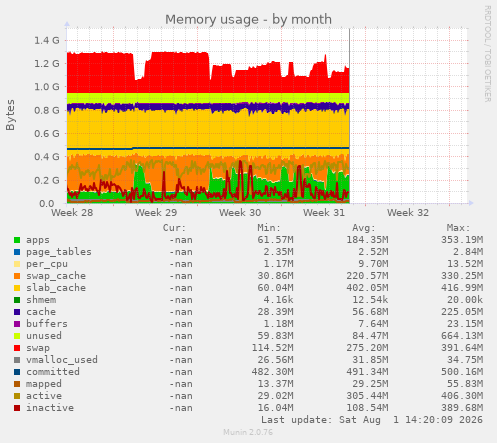The image size is (497, 443).
Task: Click the 'Munin 2.0.76' footer text
Action: pyautogui.click(x=248, y=432)
